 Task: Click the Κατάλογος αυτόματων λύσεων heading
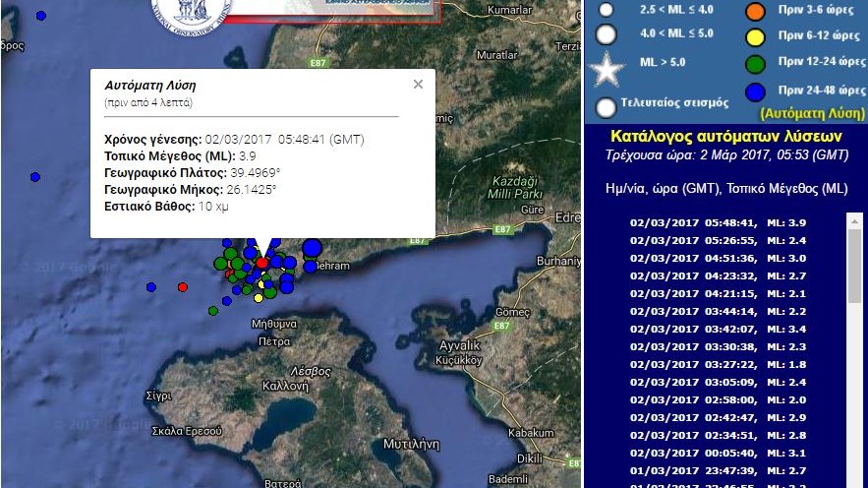(726, 136)
